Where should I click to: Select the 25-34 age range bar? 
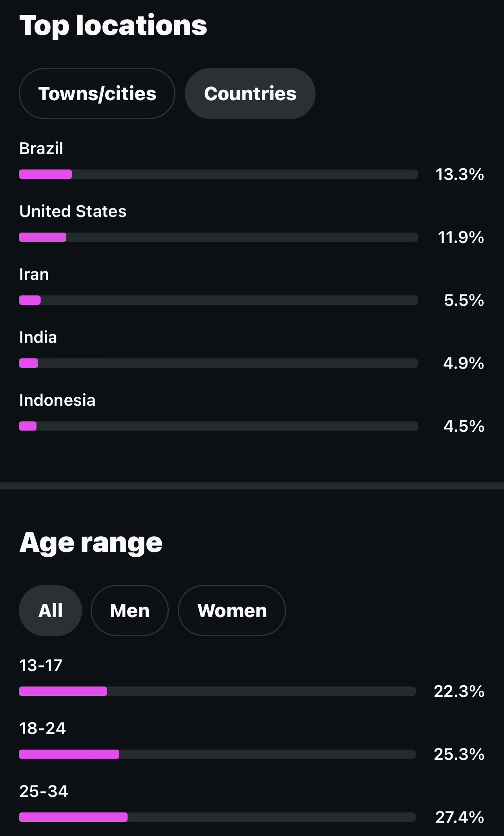pos(217,817)
